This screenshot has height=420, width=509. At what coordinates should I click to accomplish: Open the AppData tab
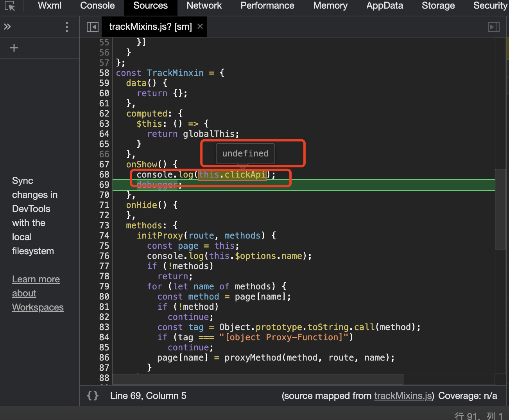(385, 5)
